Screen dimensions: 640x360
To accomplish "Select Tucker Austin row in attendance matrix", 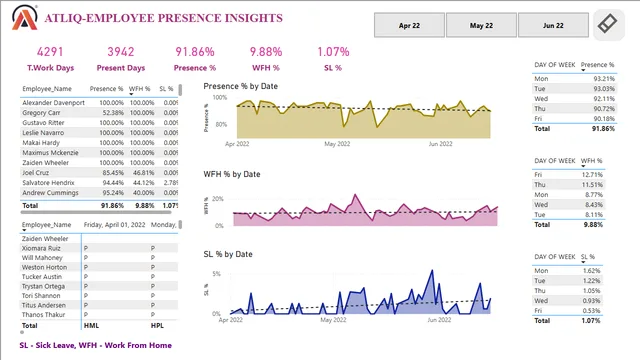I will click(99, 276).
